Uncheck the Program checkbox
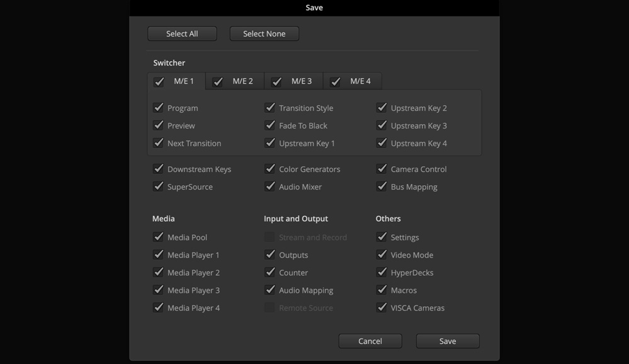Screen dimensions: 629x364 pos(158,108)
